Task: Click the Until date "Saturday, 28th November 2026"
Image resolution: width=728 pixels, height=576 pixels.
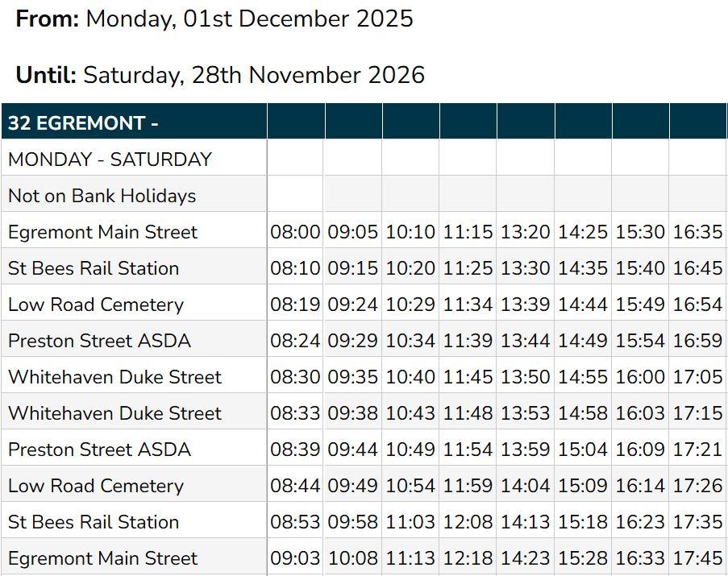Action: pos(254,75)
